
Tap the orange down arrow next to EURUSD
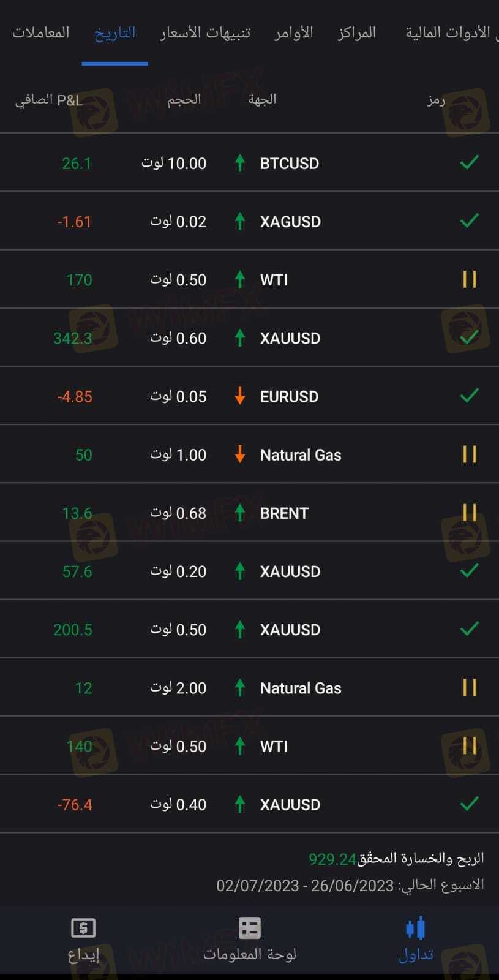click(240, 396)
